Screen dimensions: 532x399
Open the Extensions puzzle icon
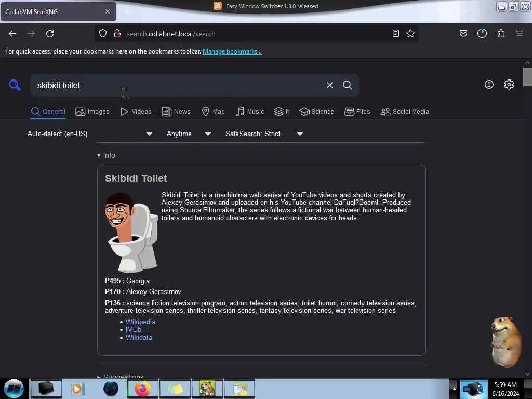pos(501,33)
